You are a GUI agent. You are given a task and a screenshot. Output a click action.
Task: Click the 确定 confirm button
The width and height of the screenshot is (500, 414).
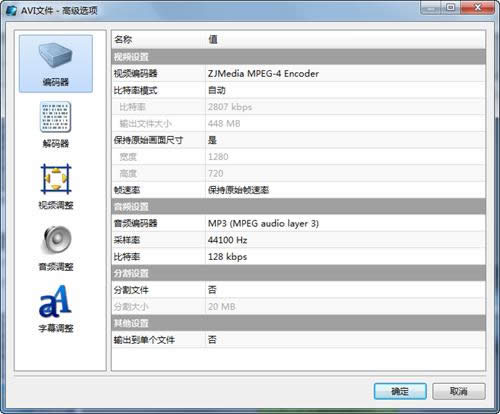[400, 391]
